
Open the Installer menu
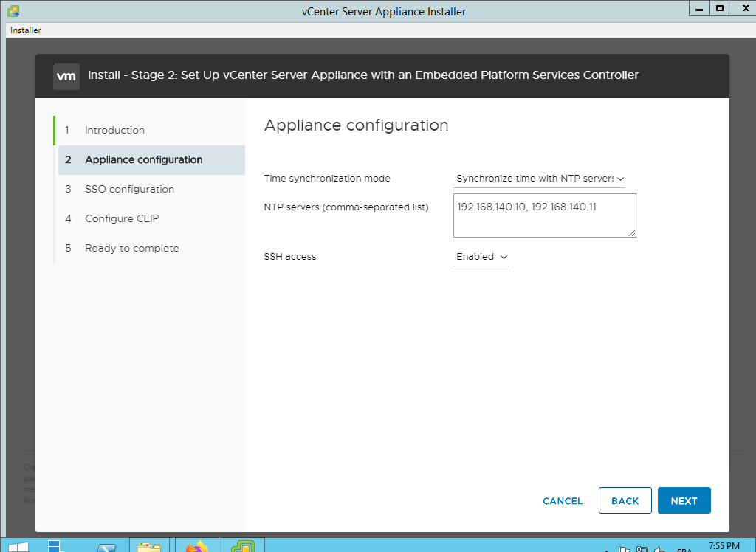pyautogui.click(x=26, y=30)
